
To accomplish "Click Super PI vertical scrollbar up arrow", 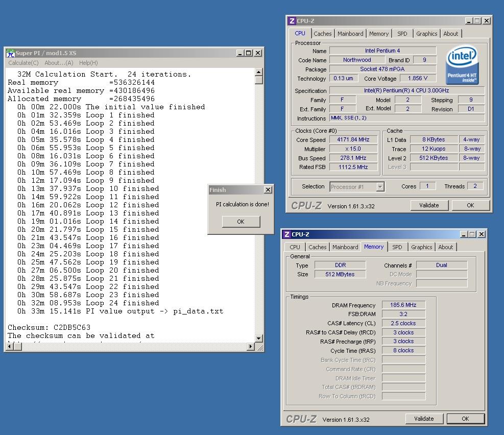I will coord(259,71).
